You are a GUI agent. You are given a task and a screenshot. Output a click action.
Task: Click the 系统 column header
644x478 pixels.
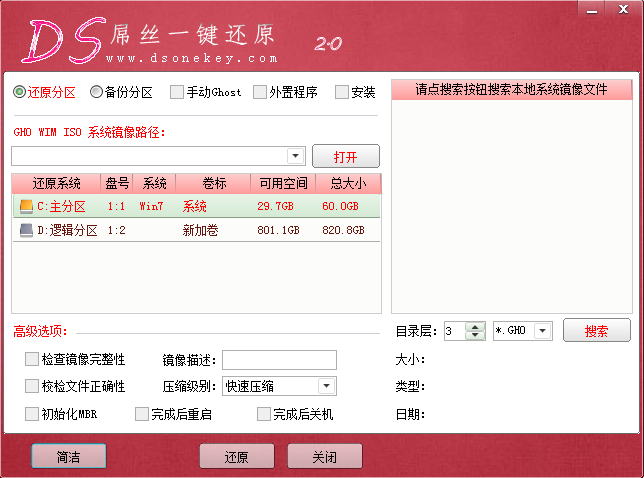click(x=154, y=183)
